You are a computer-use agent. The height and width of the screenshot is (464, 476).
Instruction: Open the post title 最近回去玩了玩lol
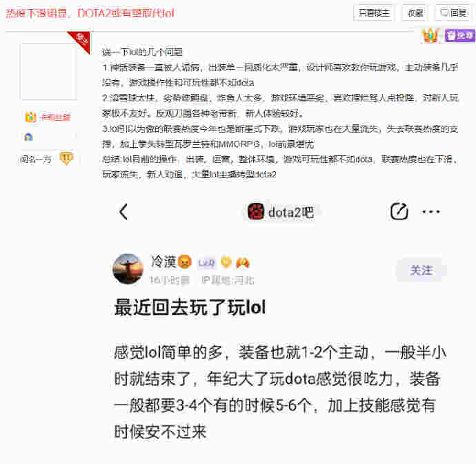coord(190,307)
